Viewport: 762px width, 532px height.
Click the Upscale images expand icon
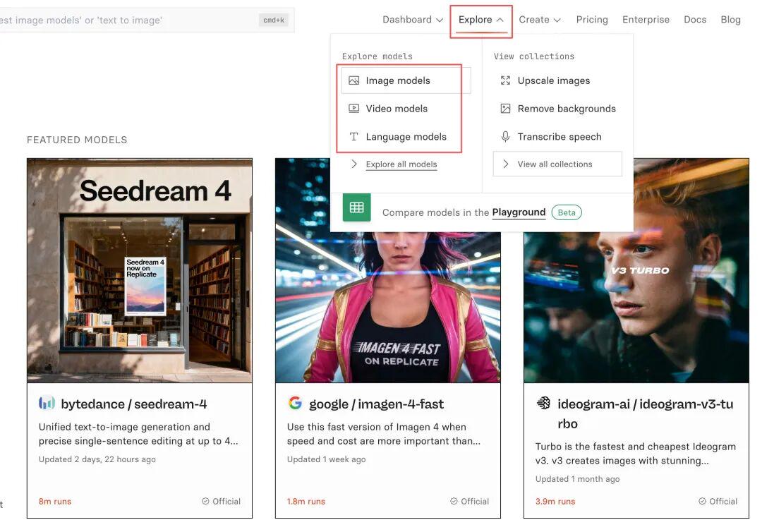(505, 80)
